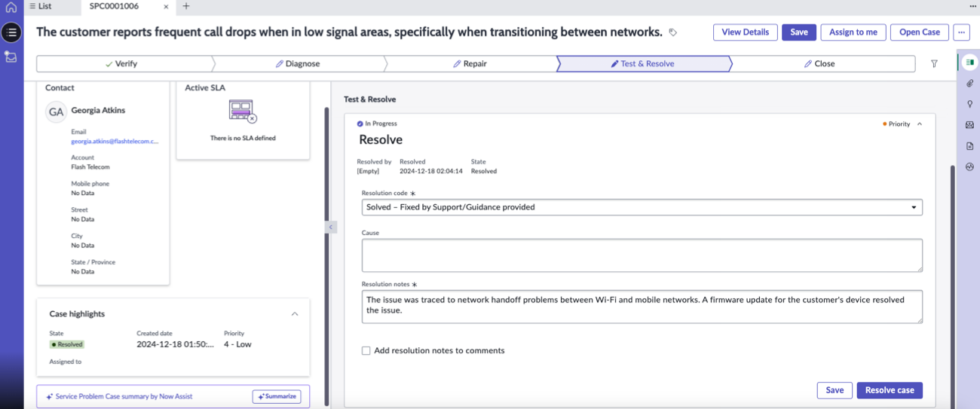The height and width of the screenshot is (409, 980).
Task: Go to the Home icon in the sidebar
Action: pyautogui.click(x=11, y=8)
